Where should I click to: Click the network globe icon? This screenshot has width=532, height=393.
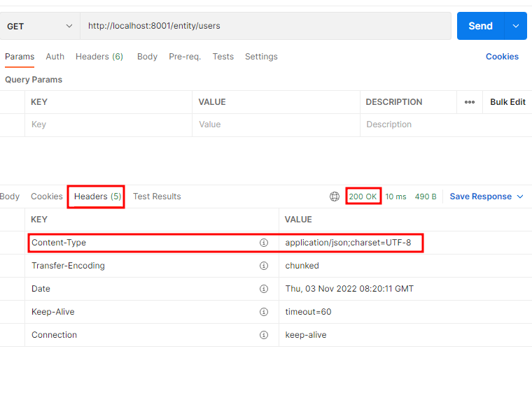(x=335, y=196)
